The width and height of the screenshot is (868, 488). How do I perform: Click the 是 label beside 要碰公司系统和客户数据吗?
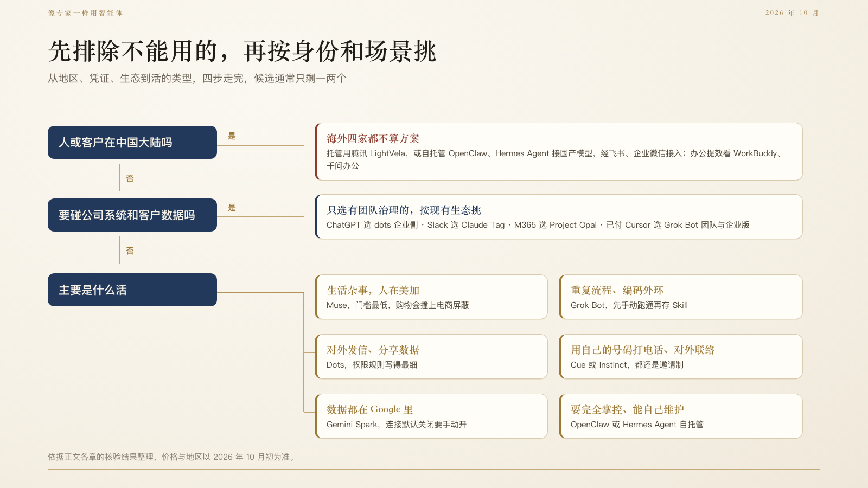[232, 208]
